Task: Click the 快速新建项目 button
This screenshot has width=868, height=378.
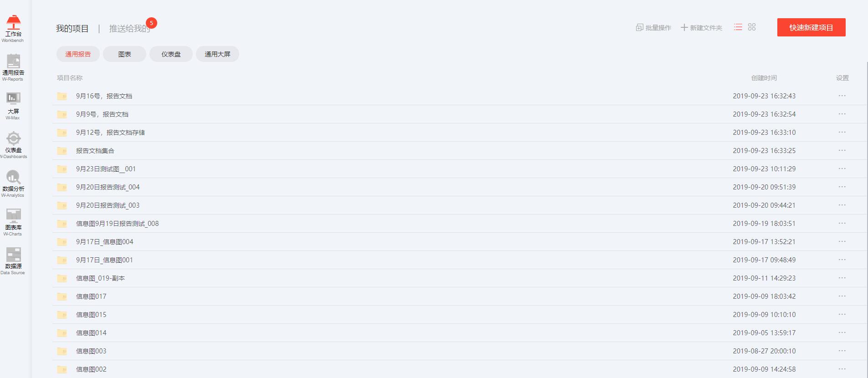Action: [811, 27]
